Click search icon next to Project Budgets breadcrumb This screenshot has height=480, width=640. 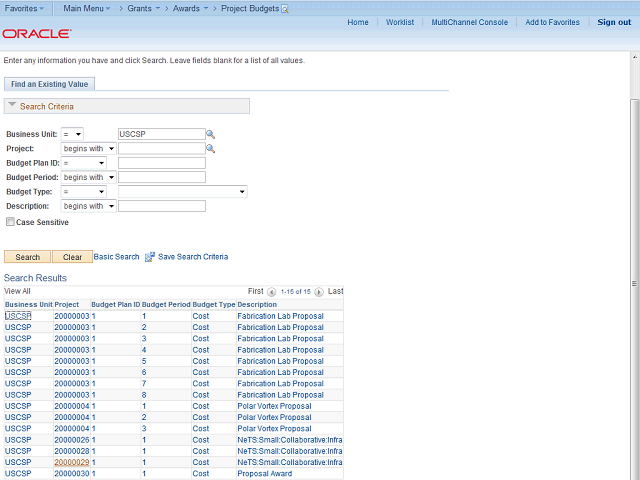pos(285,9)
